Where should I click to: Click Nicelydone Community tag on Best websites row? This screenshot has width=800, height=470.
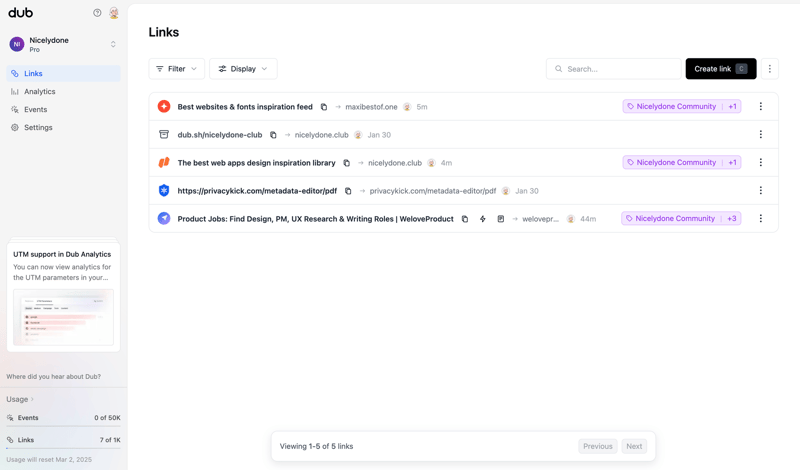tap(682, 106)
